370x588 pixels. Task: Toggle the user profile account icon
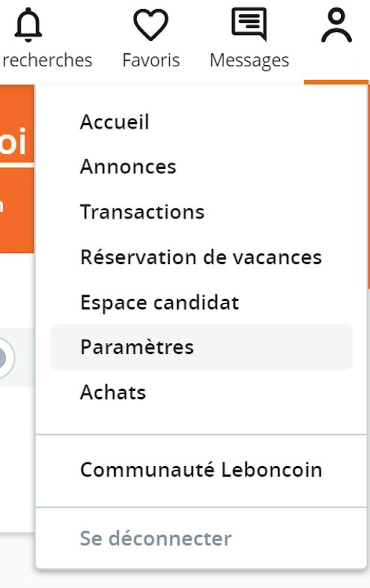[x=337, y=25]
